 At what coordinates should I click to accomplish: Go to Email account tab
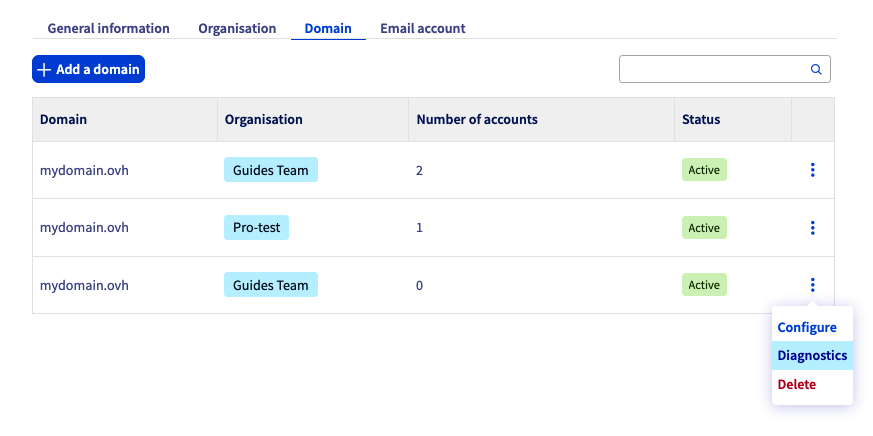click(x=422, y=28)
